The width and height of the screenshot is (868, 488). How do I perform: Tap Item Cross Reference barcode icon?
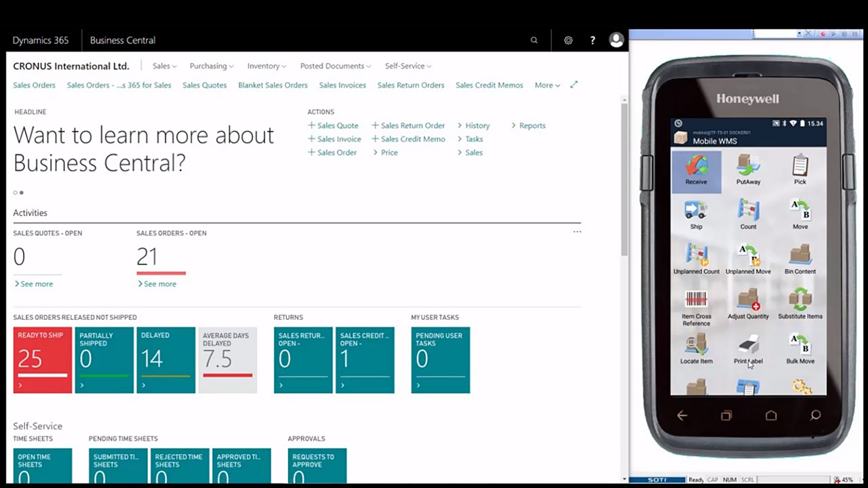(x=696, y=308)
